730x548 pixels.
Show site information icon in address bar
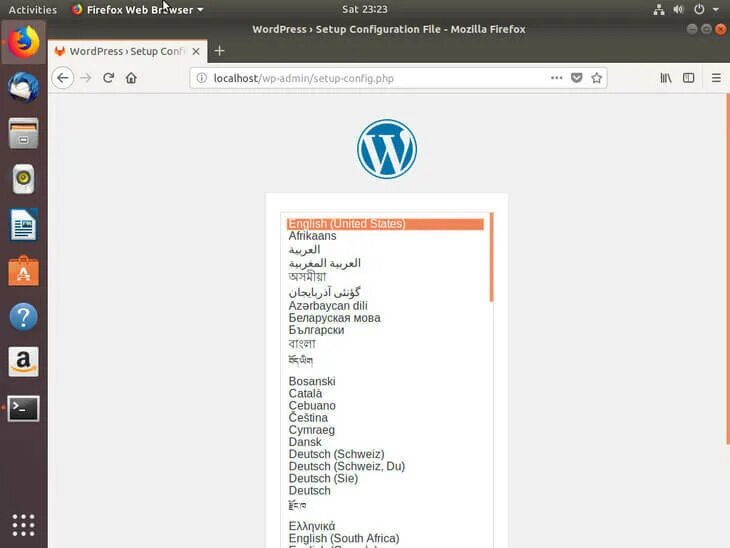coord(202,78)
